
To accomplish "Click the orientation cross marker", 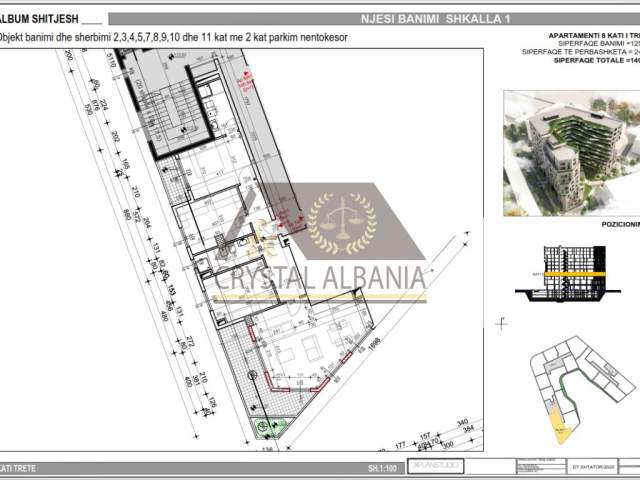I will (502, 324).
